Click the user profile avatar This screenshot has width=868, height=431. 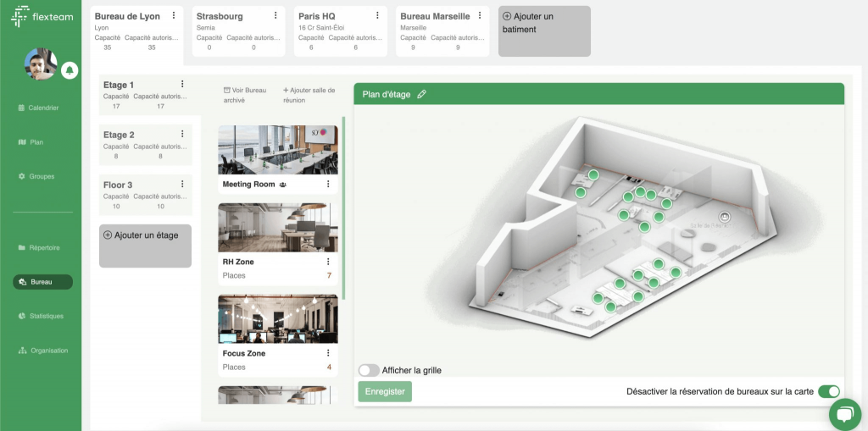(x=40, y=64)
